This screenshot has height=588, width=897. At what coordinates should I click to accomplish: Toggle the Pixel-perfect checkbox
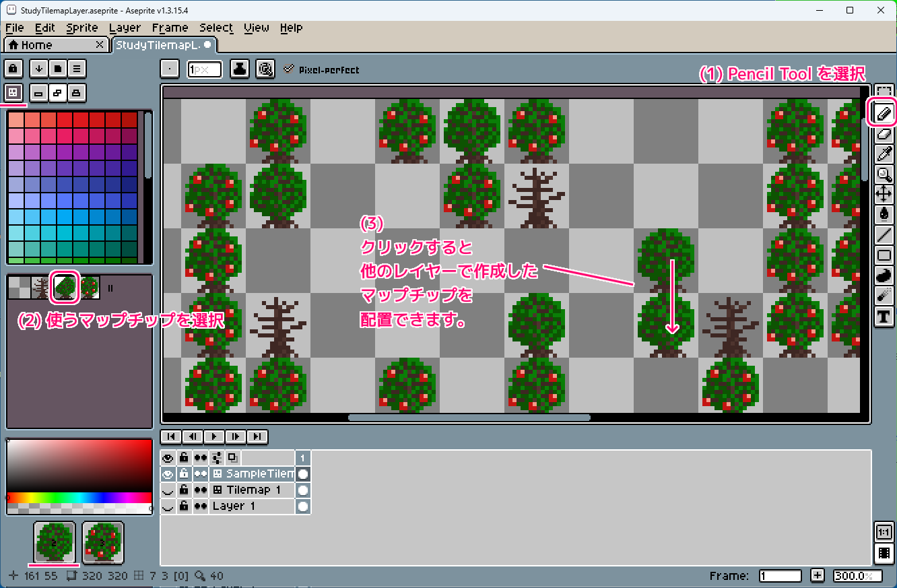(x=290, y=69)
